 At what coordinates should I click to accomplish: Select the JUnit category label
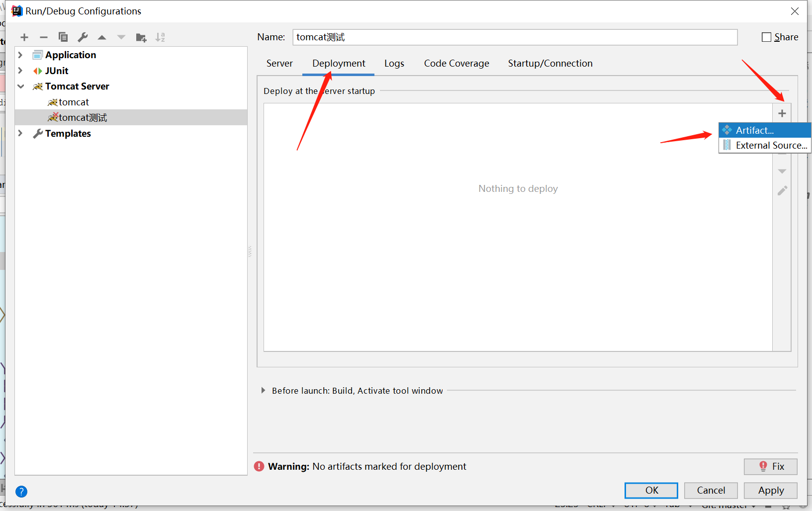tap(57, 71)
